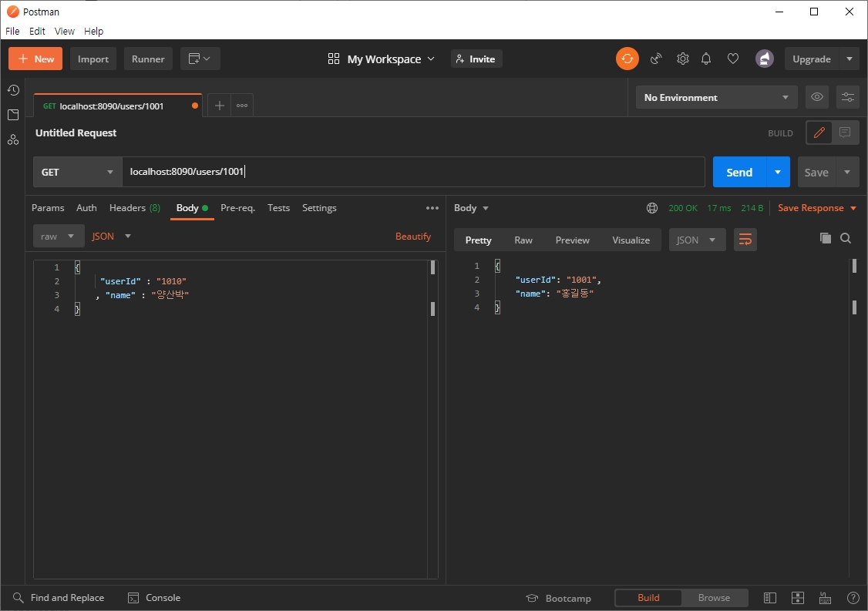Switch to the request Settings tab
The width and height of the screenshot is (868, 611).
pyautogui.click(x=319, y=208)
